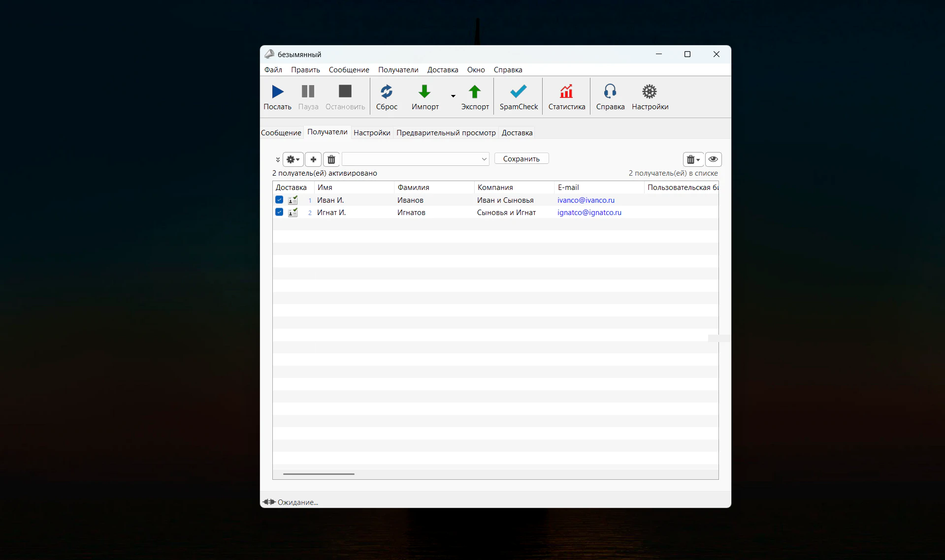
Task: Select the surname cell "Игнатов"
Action: coord(411,213)
